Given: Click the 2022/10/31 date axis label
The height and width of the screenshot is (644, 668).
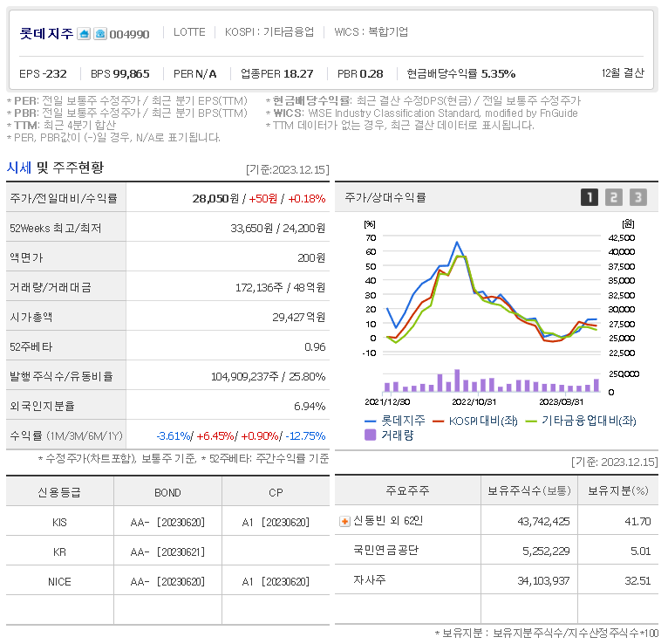Looking at the screenshot, I should pos(474,402).
